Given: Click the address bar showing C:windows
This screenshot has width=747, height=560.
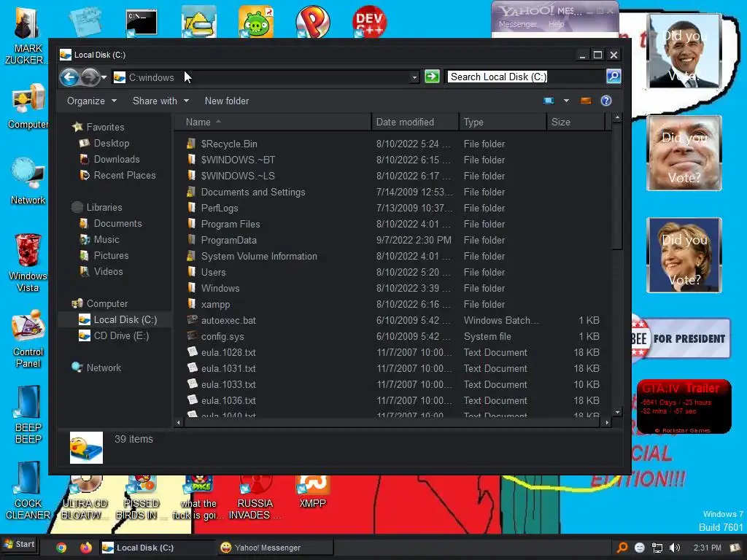Looking at the screenshot, I should point(266,77).
